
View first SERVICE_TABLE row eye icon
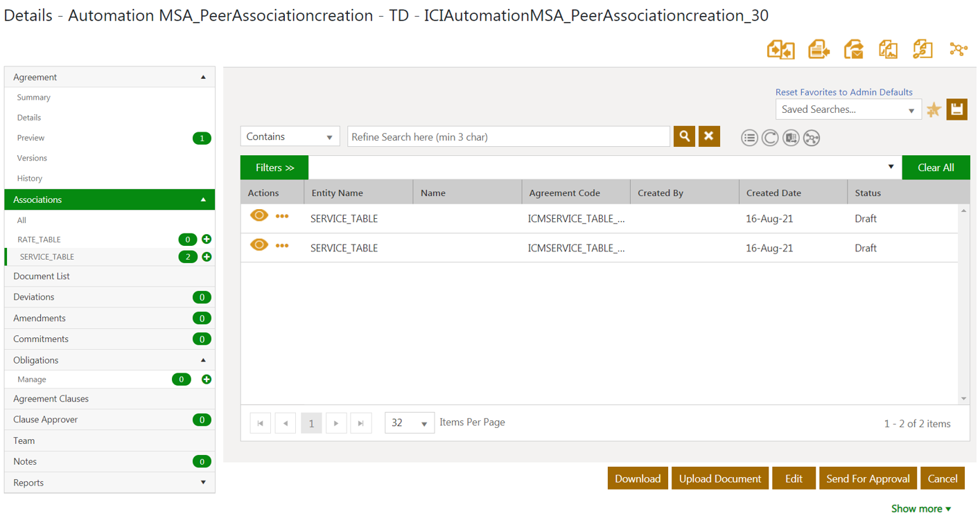coord(259,216)
